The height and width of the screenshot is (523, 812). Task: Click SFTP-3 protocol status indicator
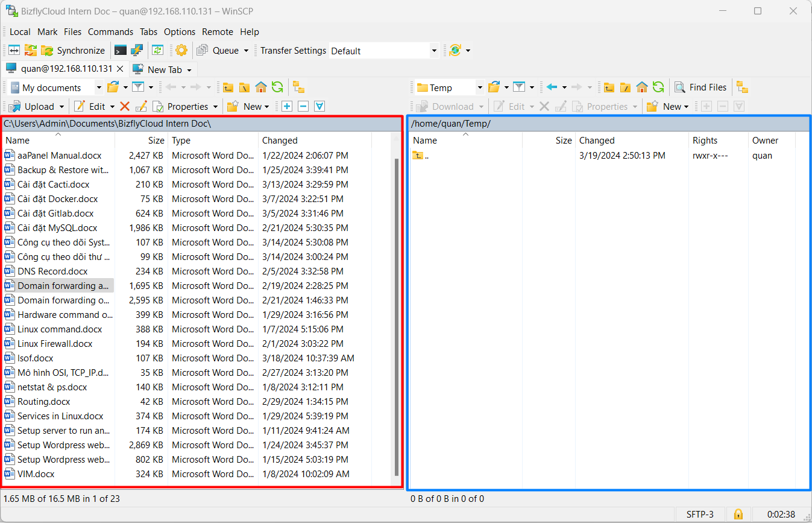(700, 515)
